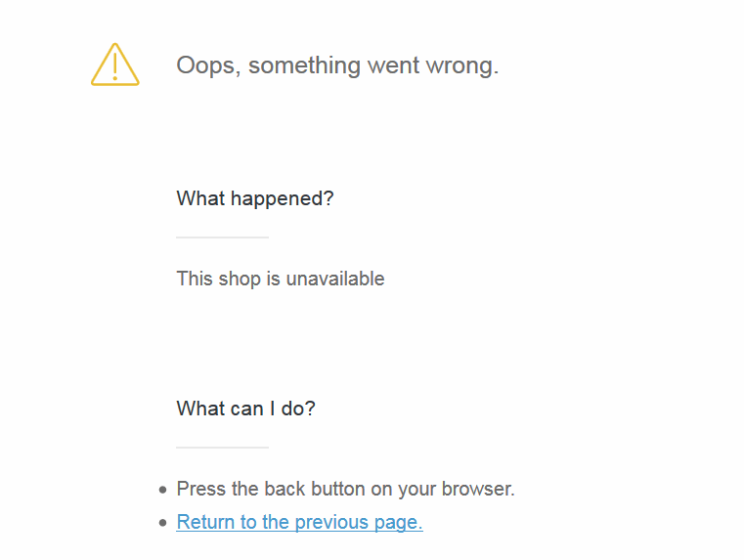The width and height of the screenshot is (744, 560).
Task: Click the divider line beneath "What can I do?"
Action: click(x=222, y=448)
